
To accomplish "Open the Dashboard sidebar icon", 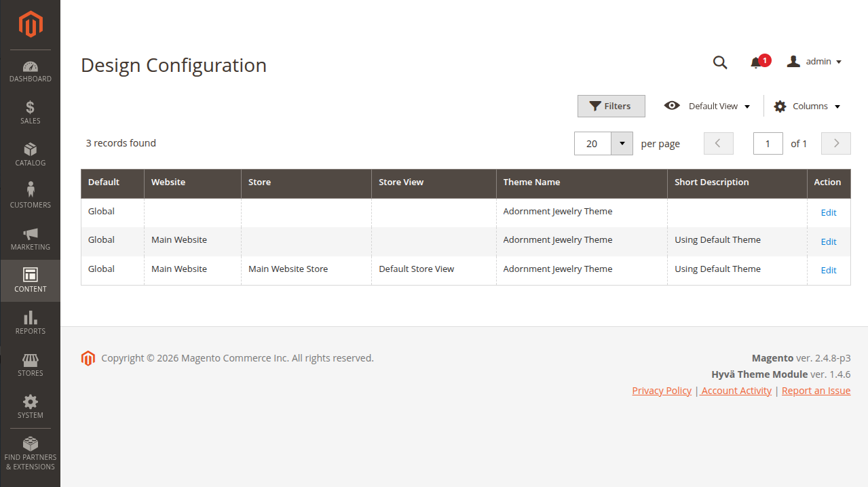I will 31,66.
